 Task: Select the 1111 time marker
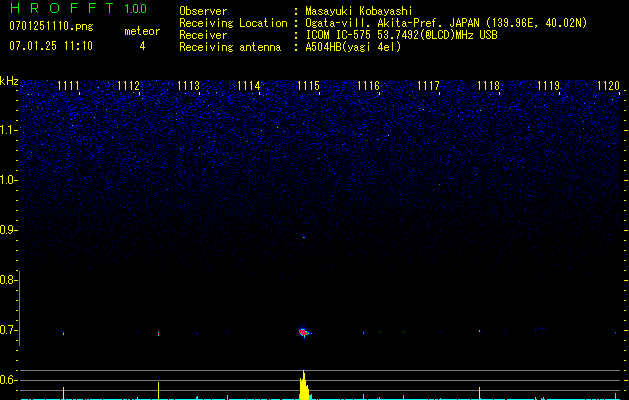(x=69, y=87)
